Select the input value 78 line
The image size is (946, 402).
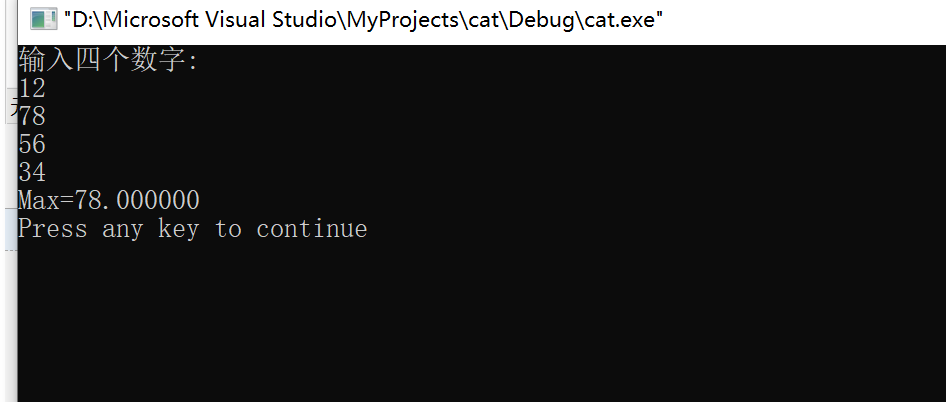[x=32, y=116]
